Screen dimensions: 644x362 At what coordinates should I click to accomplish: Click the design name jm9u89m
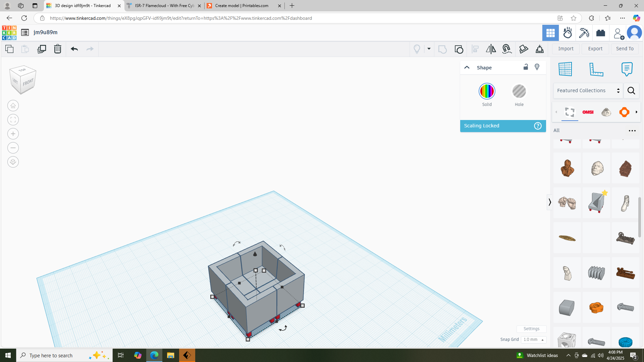45,32
